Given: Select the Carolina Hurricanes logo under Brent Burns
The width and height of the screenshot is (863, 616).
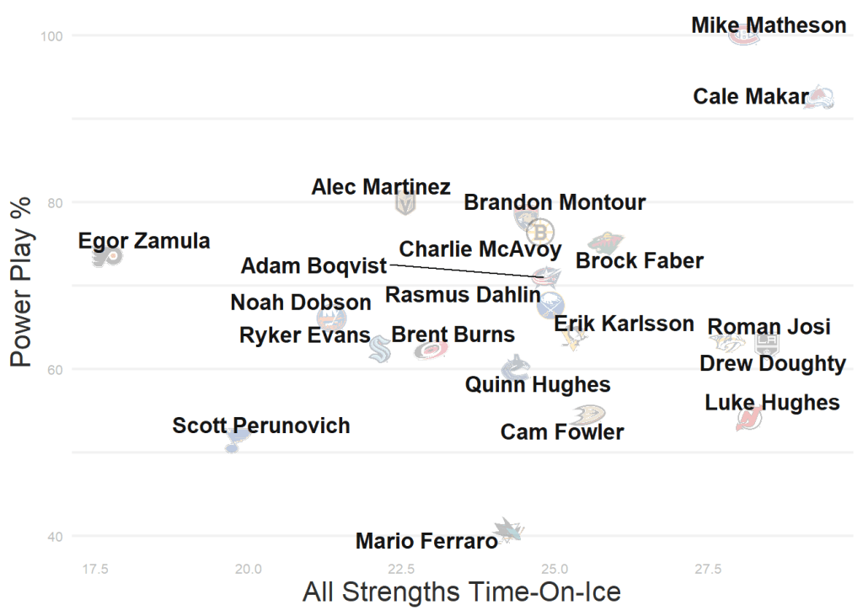Looking at the screenshot, I should pyautogui.click(x=431, y=349).
